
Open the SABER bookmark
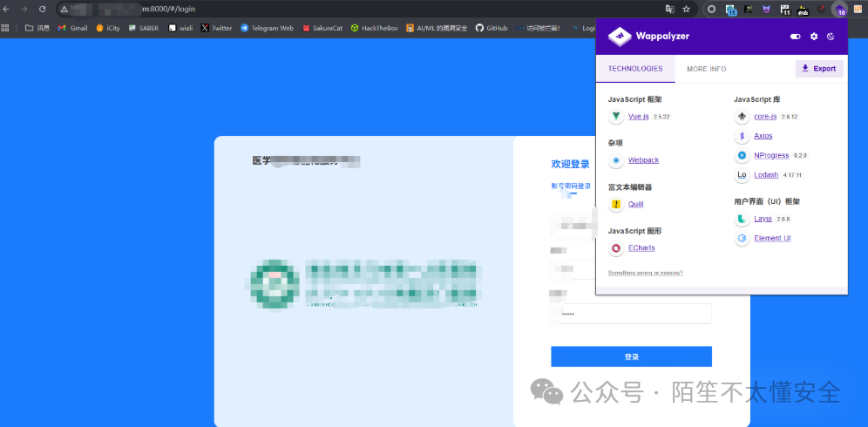coord(144,28)
